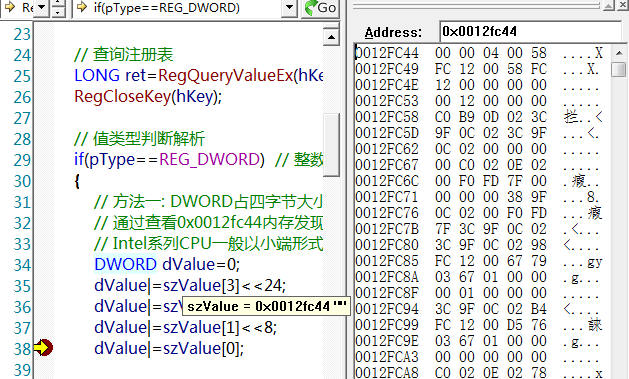Click the memory row at address 0012FC71

[479, 197]
